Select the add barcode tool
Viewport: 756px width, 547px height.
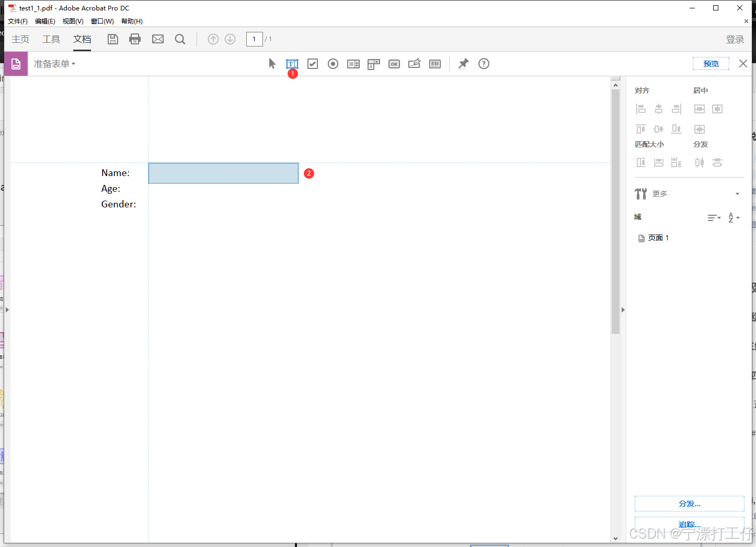pyautogui.click(x=435, y=64)
